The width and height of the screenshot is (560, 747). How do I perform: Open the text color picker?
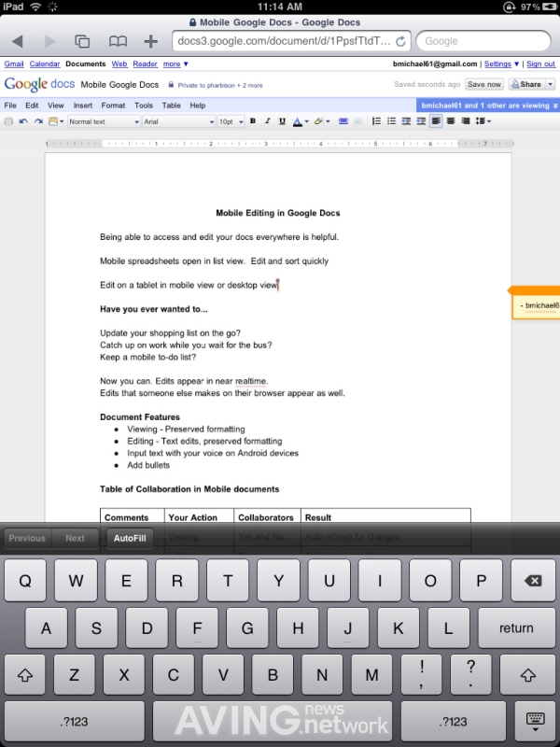(x=300, y=121)
